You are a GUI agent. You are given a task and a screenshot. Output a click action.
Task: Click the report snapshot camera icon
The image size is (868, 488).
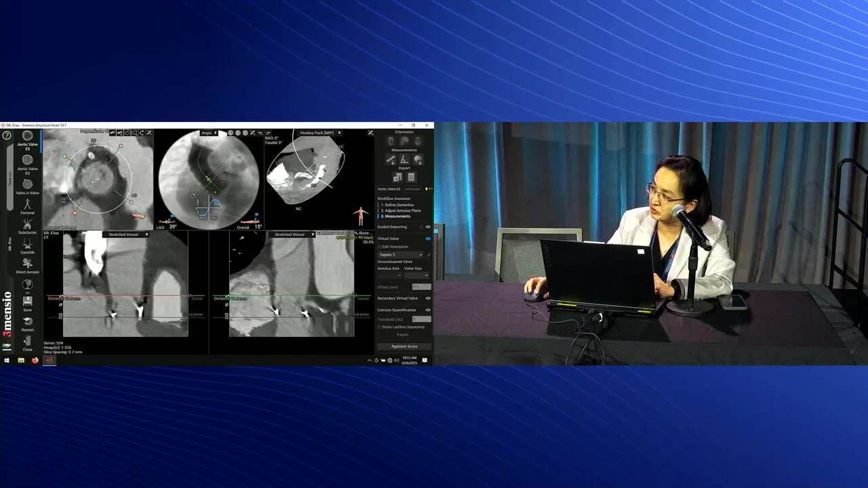398,178
